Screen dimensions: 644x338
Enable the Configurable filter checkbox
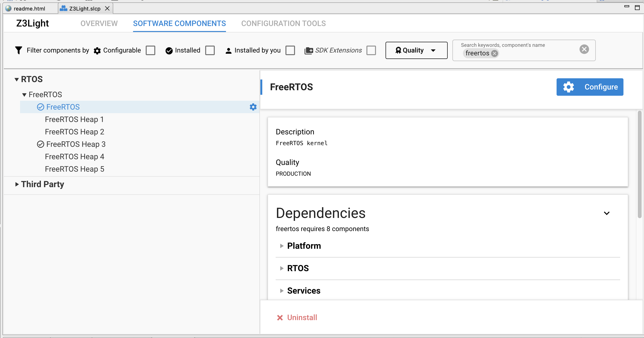tap(150, 50)
